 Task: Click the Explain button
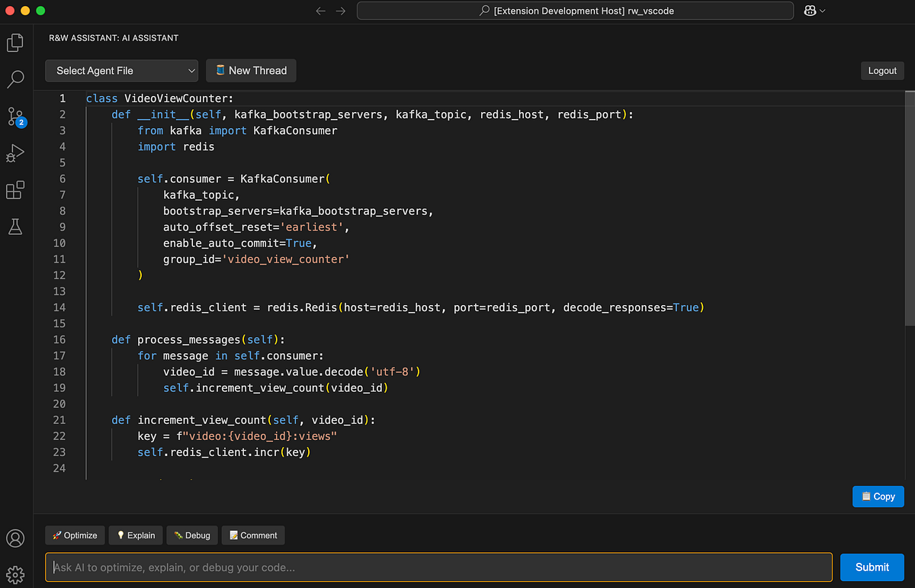(x=135, y=535)
